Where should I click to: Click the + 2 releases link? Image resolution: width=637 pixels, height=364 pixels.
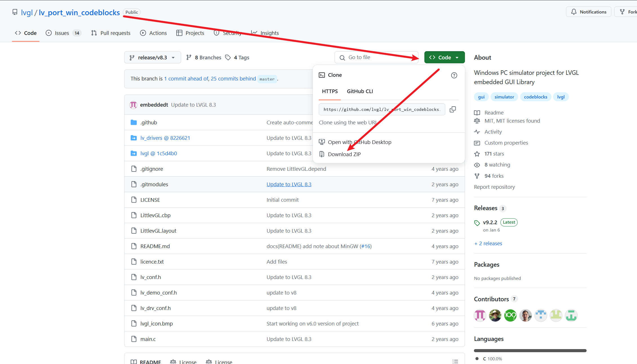point(488,243)
